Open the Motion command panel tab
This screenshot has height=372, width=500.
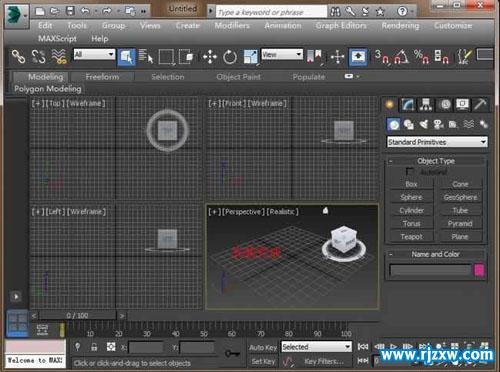445,105
